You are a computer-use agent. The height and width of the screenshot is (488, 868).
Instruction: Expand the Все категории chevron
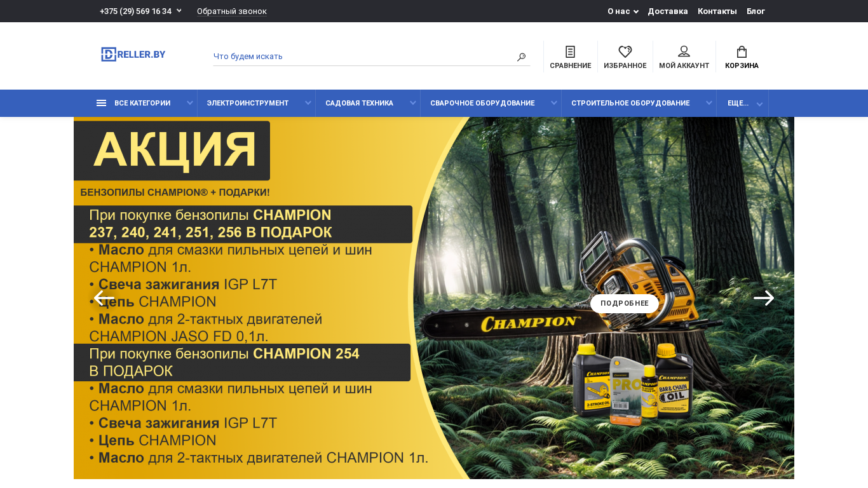tap(189, 104)
